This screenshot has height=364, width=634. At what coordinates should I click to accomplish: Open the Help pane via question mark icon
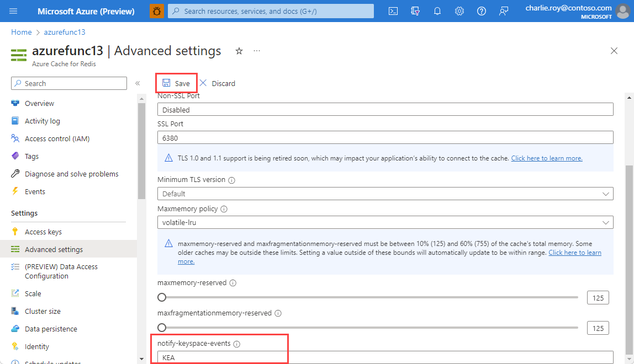[481, 11]
